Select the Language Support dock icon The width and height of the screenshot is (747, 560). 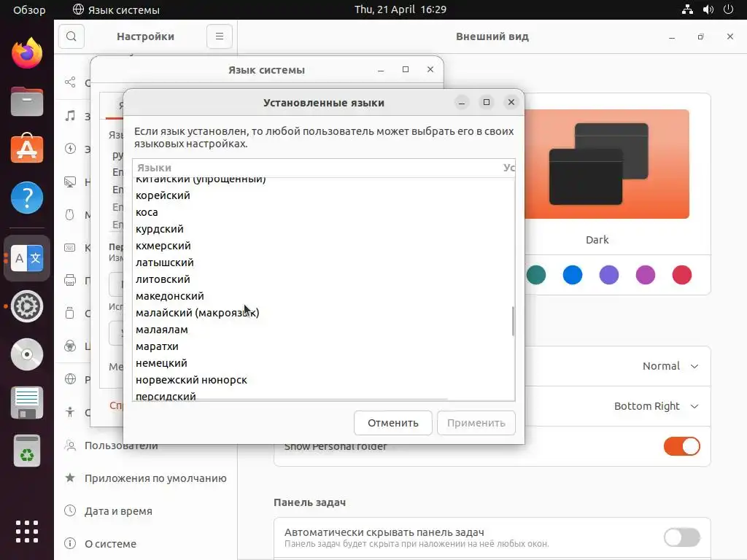27,258
